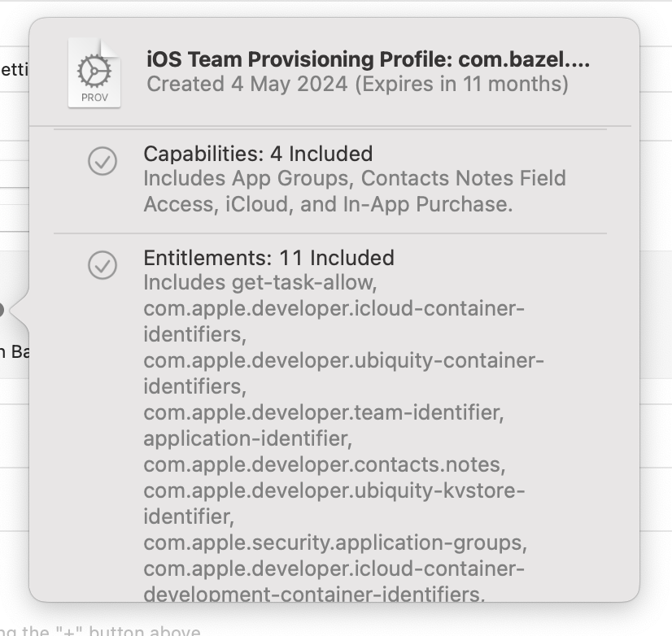Click the 'iCloud, and In-App Purchase' line
Image resolution: width=672 pixels, height=636 pixels.
pos(328,204)
